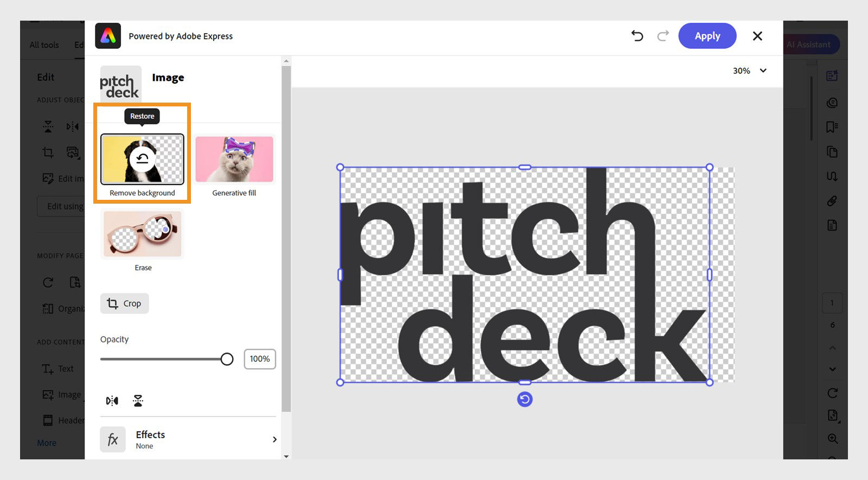Click the flip horizontal icon in Acrobat Edit panel
Image resolution: width=868 pixels, height=480 pixels.
click(x=73, y=127)
